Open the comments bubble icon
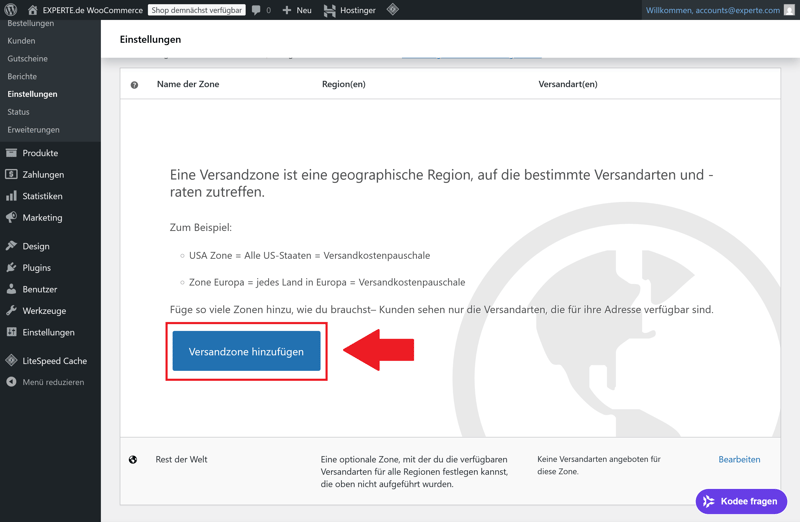The width and height of the screenshot is (800, 522). [257, 10]
